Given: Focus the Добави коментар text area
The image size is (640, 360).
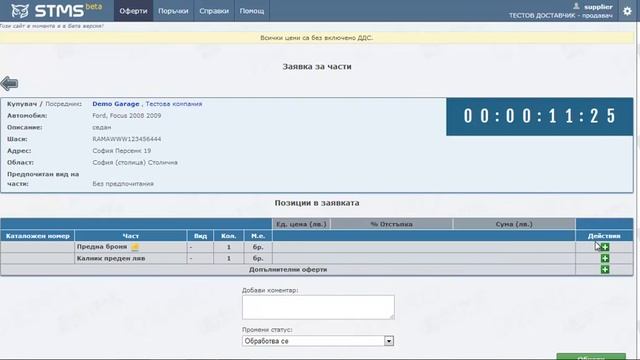Looking at the screenshot, I should click(x=318, y=307).
